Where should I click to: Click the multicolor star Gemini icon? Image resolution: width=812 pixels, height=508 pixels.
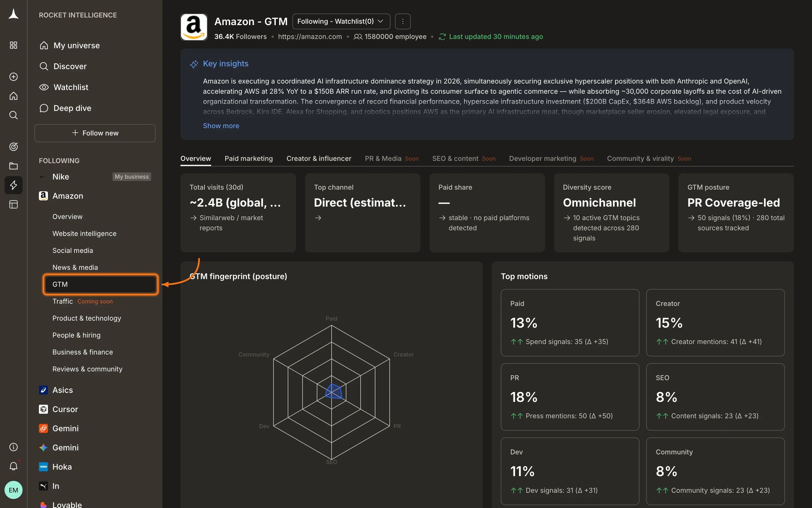point(43,448)
